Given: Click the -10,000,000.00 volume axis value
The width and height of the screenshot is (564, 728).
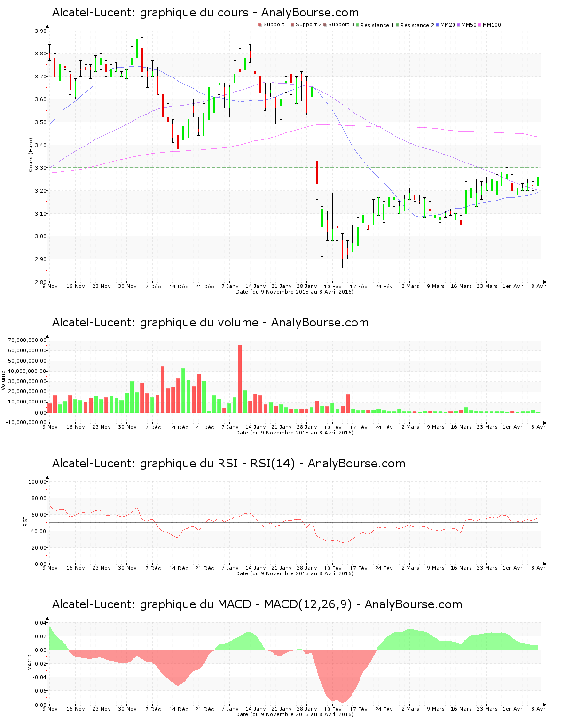Looking at the screenshot, I should pyautogui.click(x=26, y=422).
